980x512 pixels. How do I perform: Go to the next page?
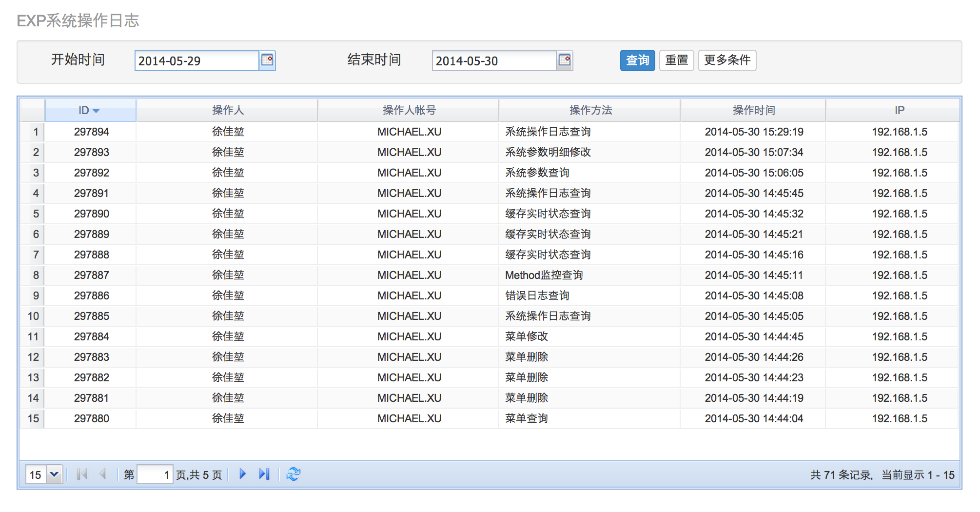coord(242,474)
